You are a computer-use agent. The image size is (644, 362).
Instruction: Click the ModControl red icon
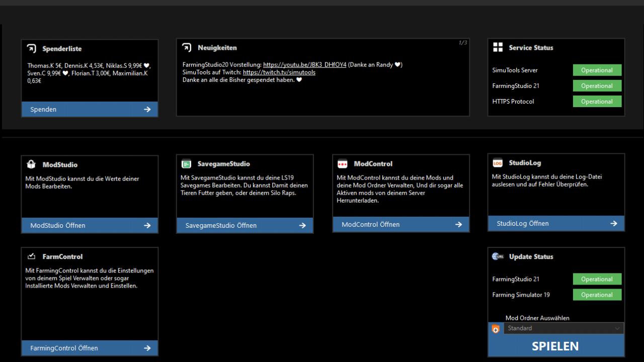[342, 164]
